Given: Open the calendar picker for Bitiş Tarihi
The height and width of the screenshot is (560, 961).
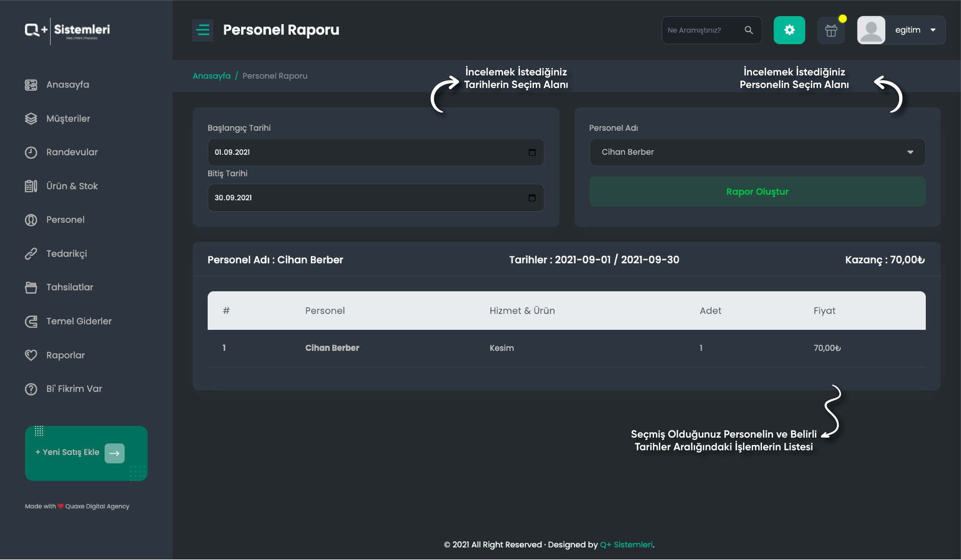Looking at the screenshot, I should click(532, 198).
